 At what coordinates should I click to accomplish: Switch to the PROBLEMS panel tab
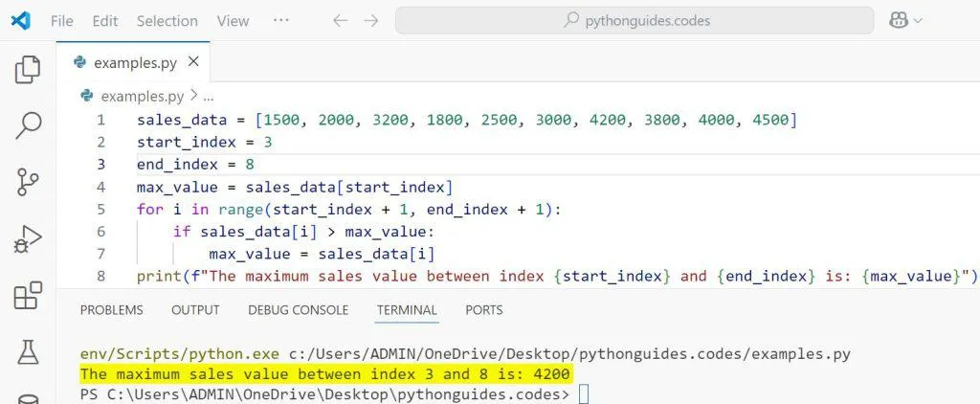pos(111,310)
